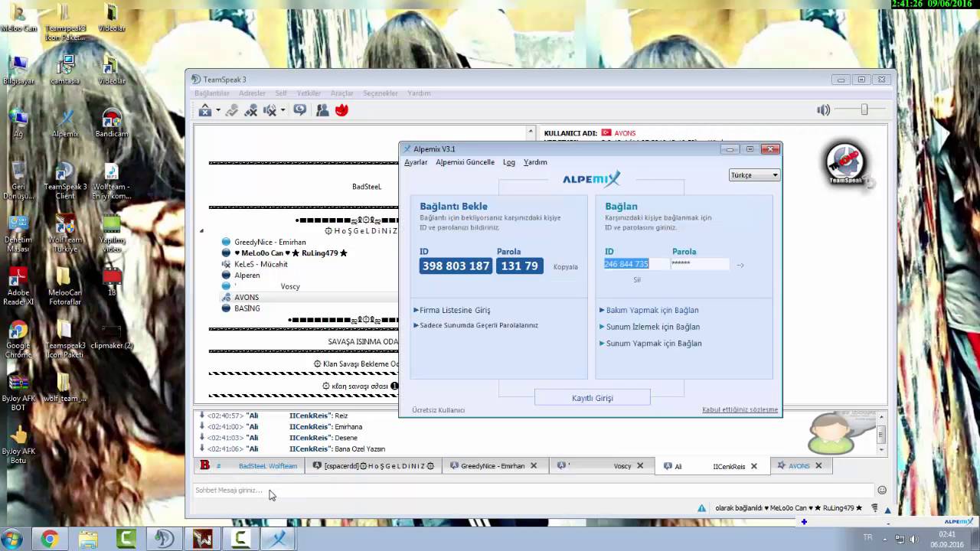The image size is (980, 551).
Task: Click the TeamSpeak away status toolbar icon
Action: point(205,110)
